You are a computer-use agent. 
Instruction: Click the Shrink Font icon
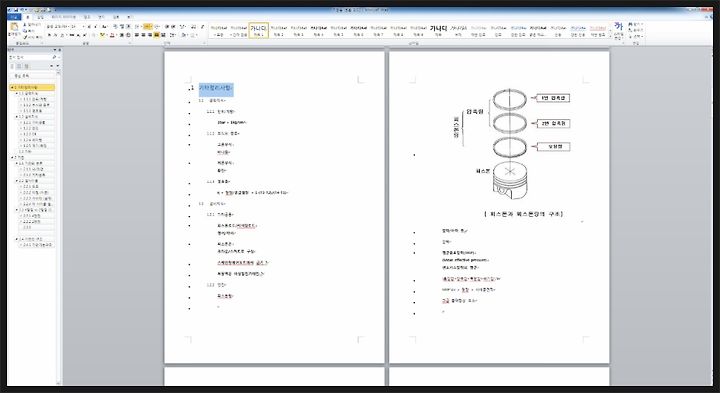(x=96, y=27)
